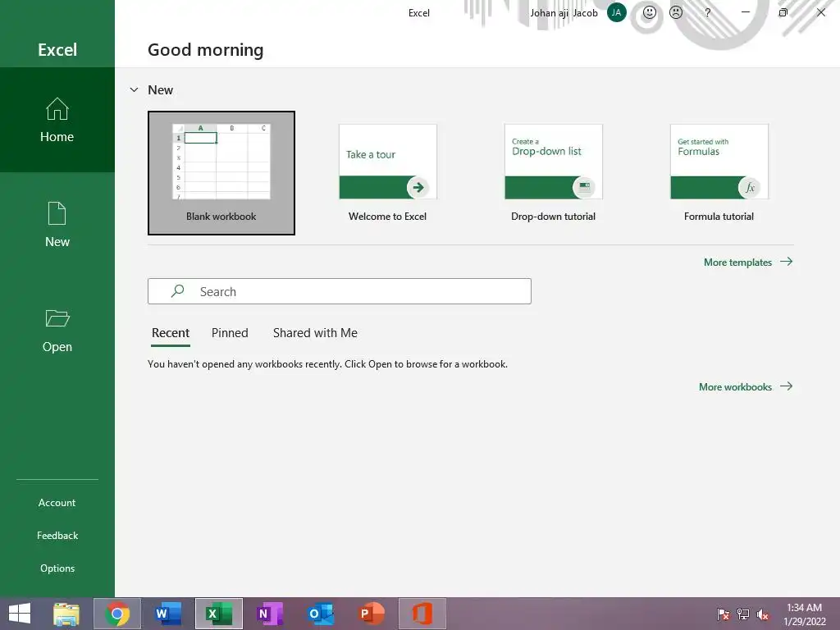
Task: Click the Action Center flag tray icon
Action: [x=724, y=614]
